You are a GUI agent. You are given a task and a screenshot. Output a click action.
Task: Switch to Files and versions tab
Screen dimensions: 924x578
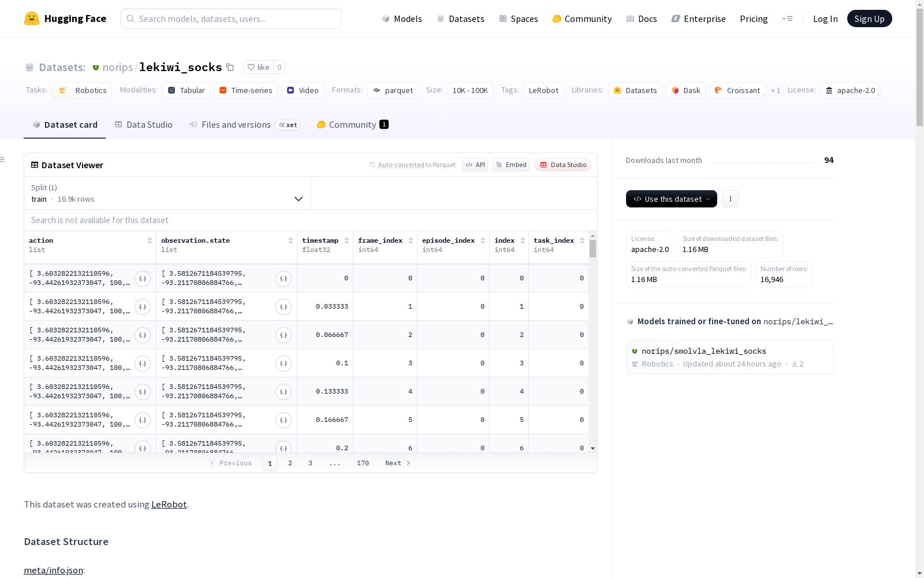tap(244, 125)
